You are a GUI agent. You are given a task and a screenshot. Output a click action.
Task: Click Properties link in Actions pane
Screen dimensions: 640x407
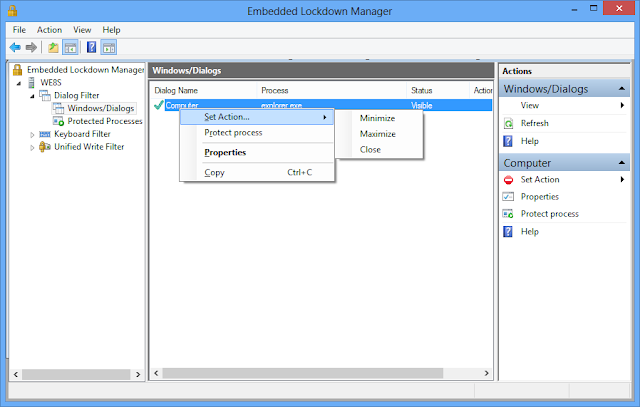pos(540,197)
